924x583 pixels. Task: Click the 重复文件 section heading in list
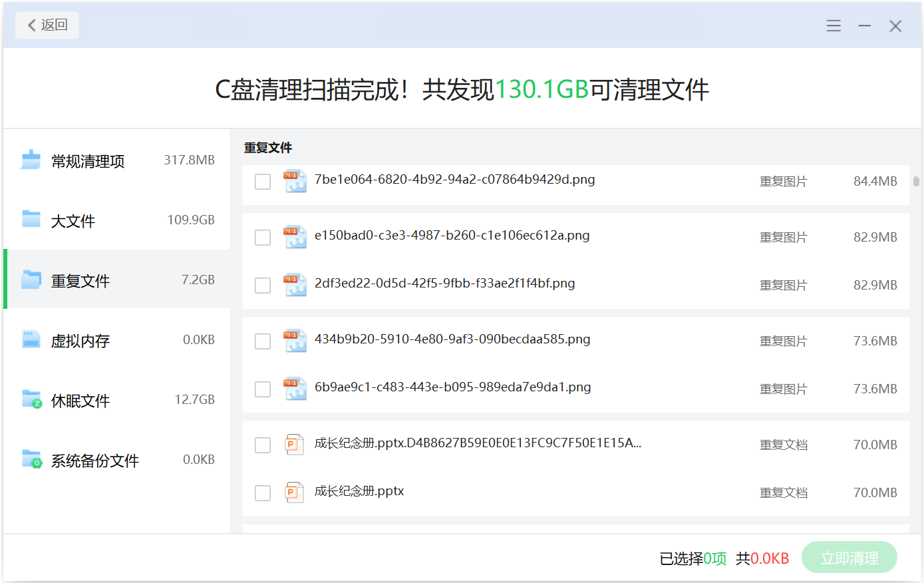coord(268,148)
